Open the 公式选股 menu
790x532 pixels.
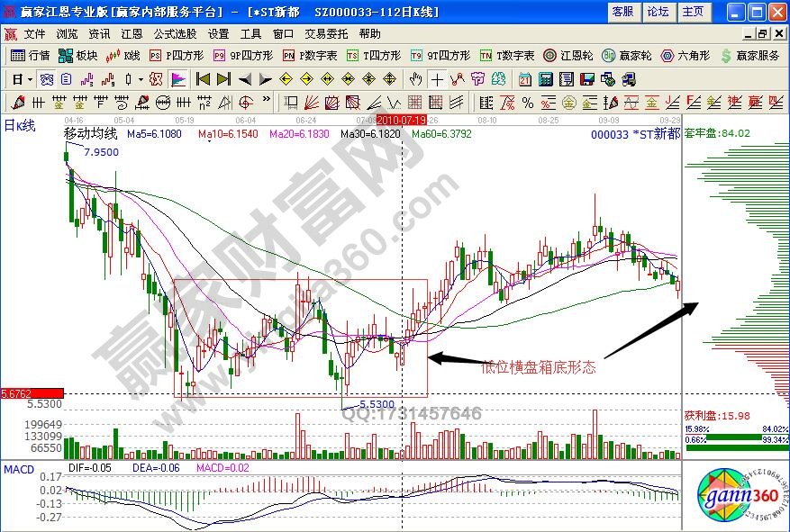tap(175, 33)
